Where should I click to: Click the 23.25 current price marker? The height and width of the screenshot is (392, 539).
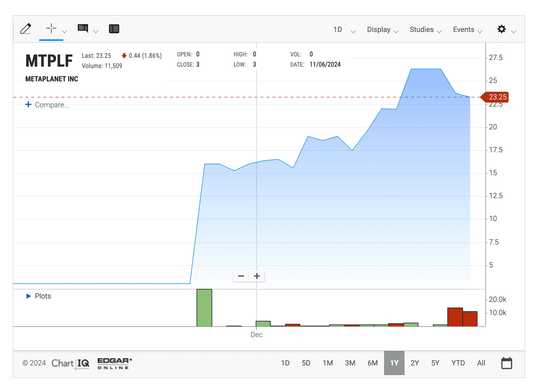[x=495, y=97]
